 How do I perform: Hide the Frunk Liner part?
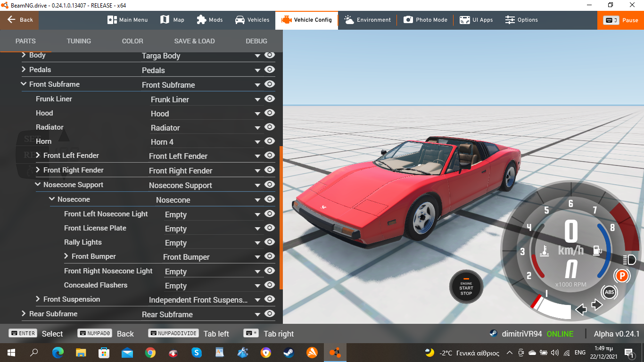point(270,99)
